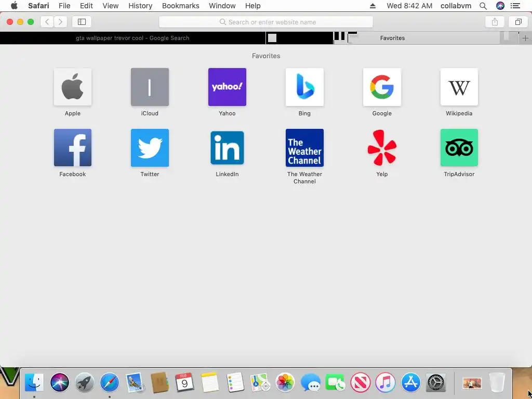Go forward with the Safari forward arrow
This screenshot has height=399, width=532.
(x=60, y=22)
